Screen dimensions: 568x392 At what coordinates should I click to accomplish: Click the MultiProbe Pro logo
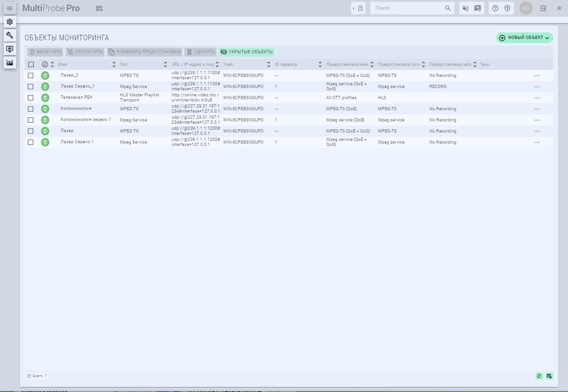pos(51,8)
